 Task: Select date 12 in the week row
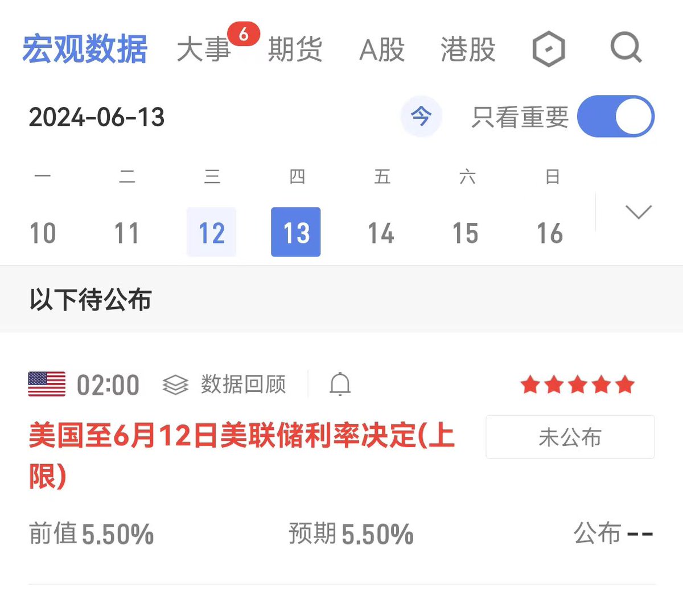(x=211, y=232)
